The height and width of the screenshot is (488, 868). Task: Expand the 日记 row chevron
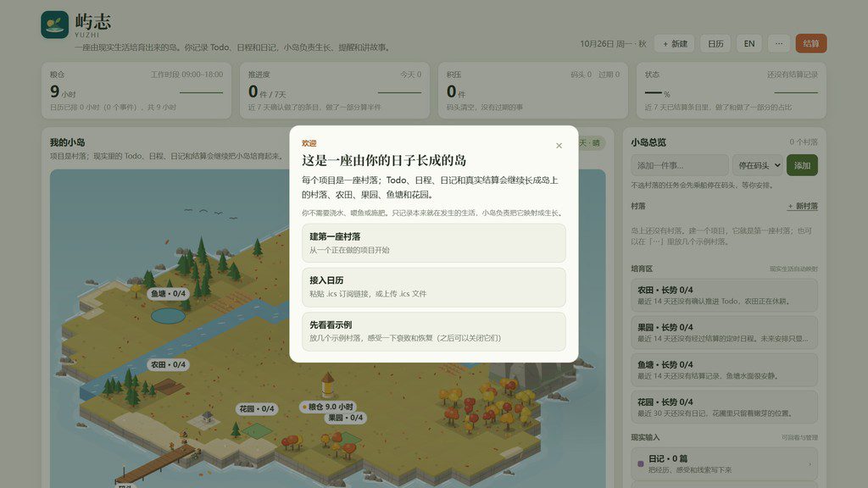(x=810, y=464)
